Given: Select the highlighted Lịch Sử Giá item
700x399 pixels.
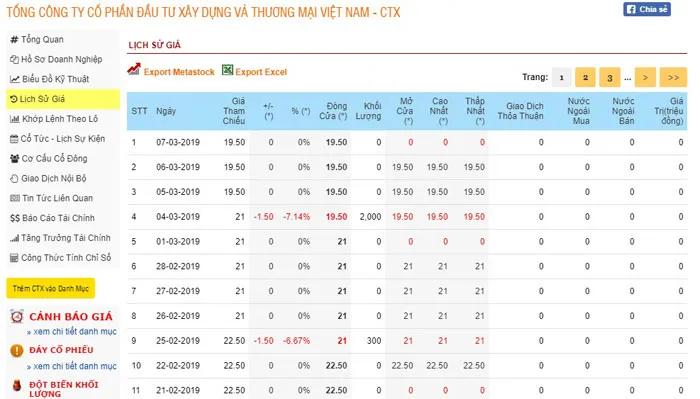Looking at the screenshot, I should point(63,99).
